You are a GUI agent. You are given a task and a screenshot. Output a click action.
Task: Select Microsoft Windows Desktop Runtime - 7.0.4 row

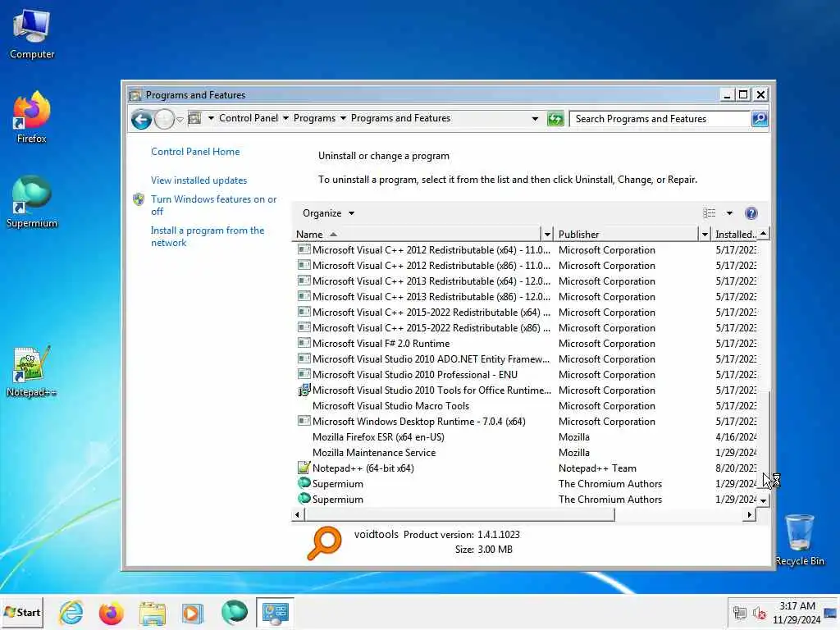point(525,422)
